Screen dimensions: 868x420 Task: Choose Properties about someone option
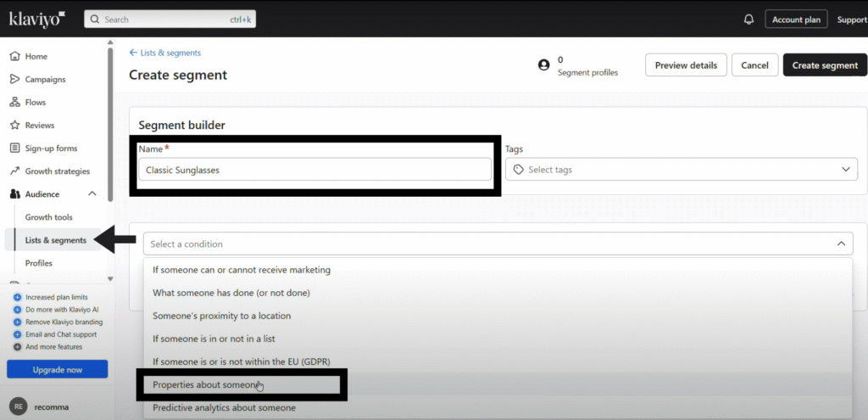point(203,385)
